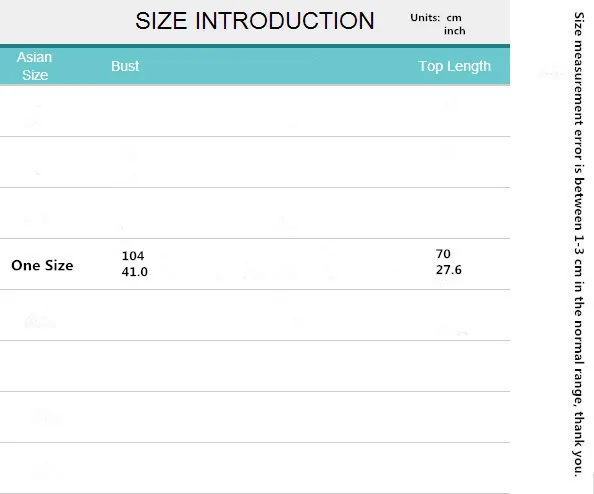Click the last empty table row
594x494 pixels.
coord(255,468)
